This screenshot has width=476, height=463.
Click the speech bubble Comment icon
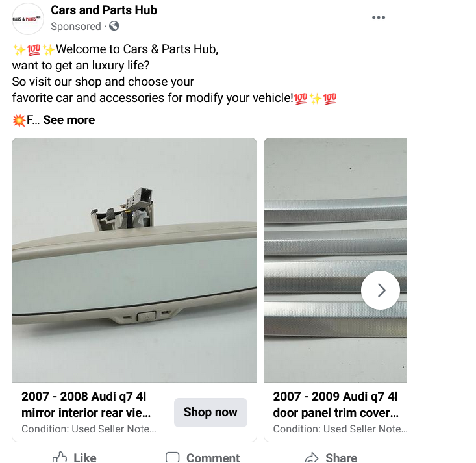(172, 458)
